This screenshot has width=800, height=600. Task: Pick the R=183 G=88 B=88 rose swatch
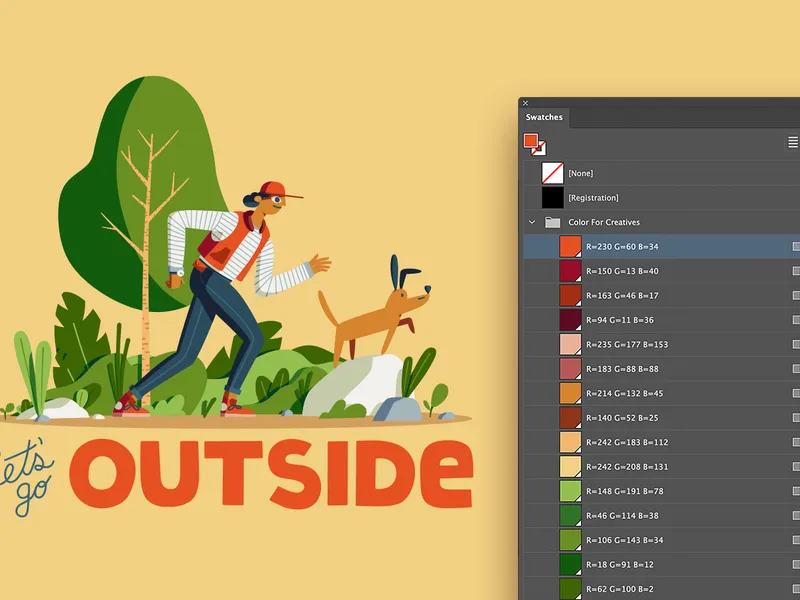570,369
